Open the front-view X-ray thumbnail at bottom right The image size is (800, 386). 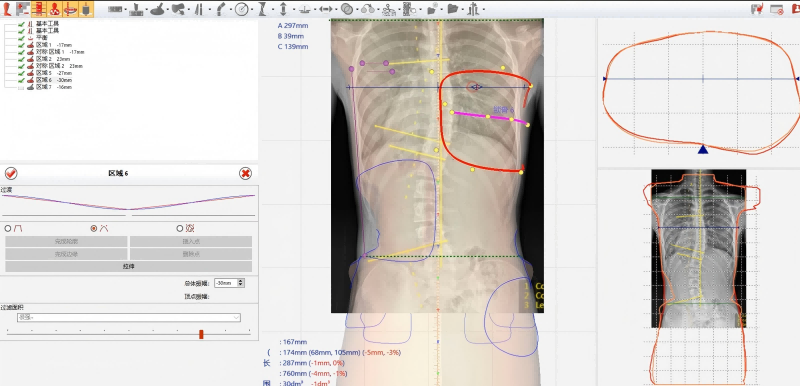coord(698,248)
